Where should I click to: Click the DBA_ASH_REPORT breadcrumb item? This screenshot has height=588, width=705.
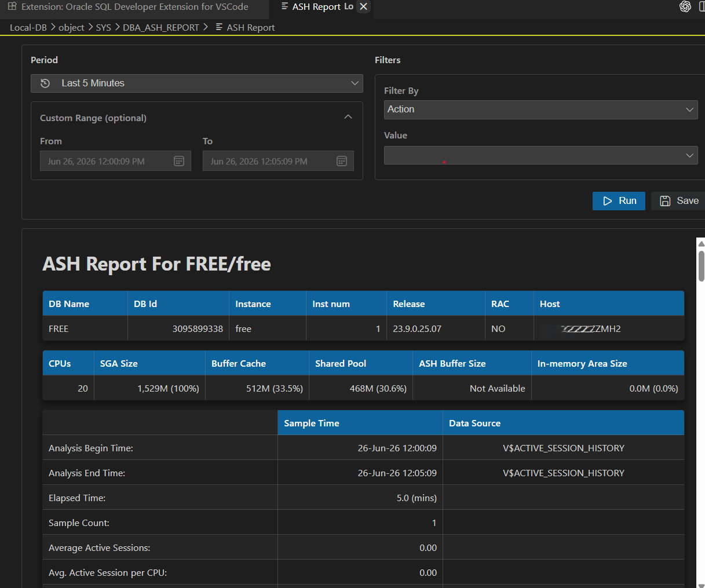(x=161, y=27)
